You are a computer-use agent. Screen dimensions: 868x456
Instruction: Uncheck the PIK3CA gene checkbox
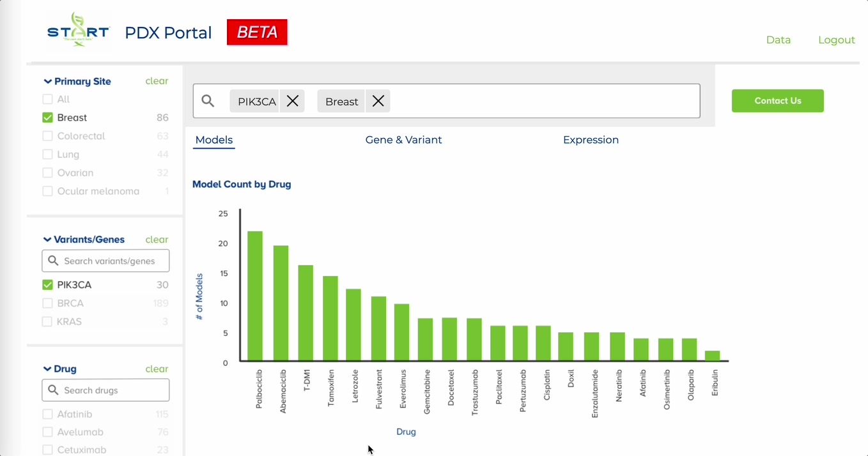(47, 285)
